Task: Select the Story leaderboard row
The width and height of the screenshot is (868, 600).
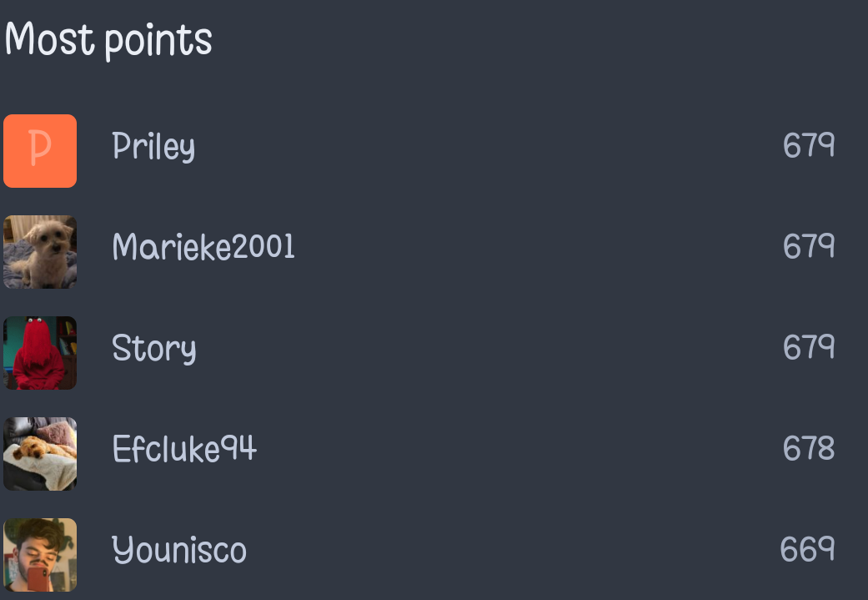Action: (x=434, y=353)
